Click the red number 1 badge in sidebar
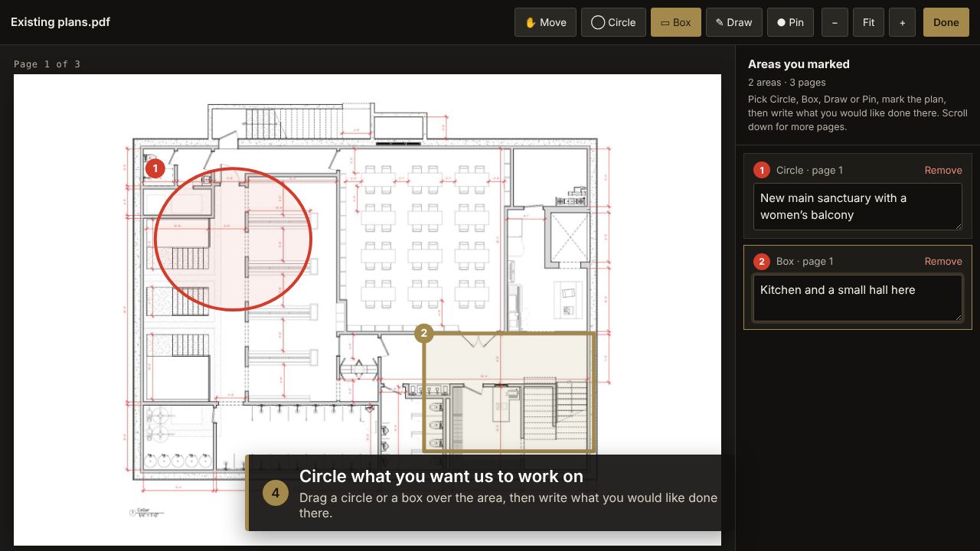This screenshot has height=551, width=980. (762, 170)
